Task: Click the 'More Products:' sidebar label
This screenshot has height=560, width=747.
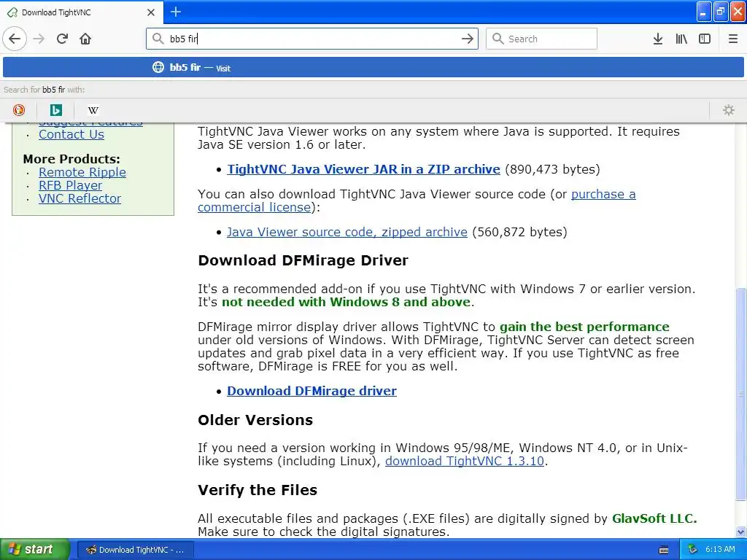Action: pos(71,159)
